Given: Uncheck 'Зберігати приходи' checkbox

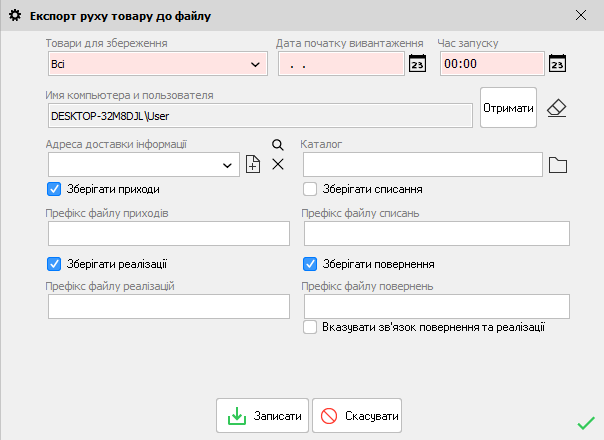Looking at the screenshot, I should click(55, 188).
